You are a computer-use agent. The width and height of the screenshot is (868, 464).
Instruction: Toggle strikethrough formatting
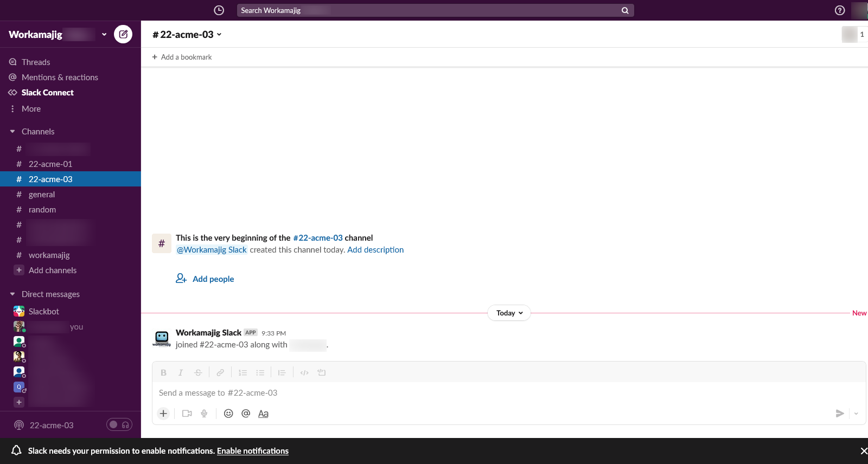(x=198, y=372)
